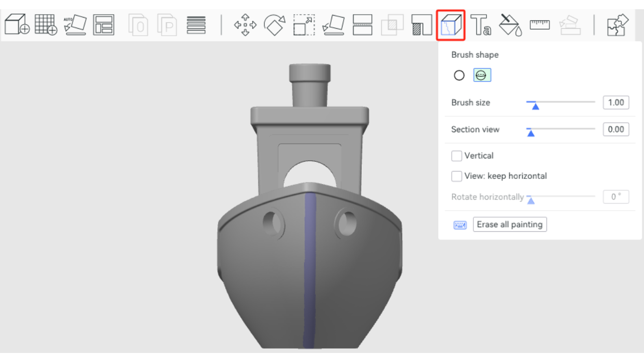Choose the circle brush shape

pyautogui.click(x=459, y=75)
